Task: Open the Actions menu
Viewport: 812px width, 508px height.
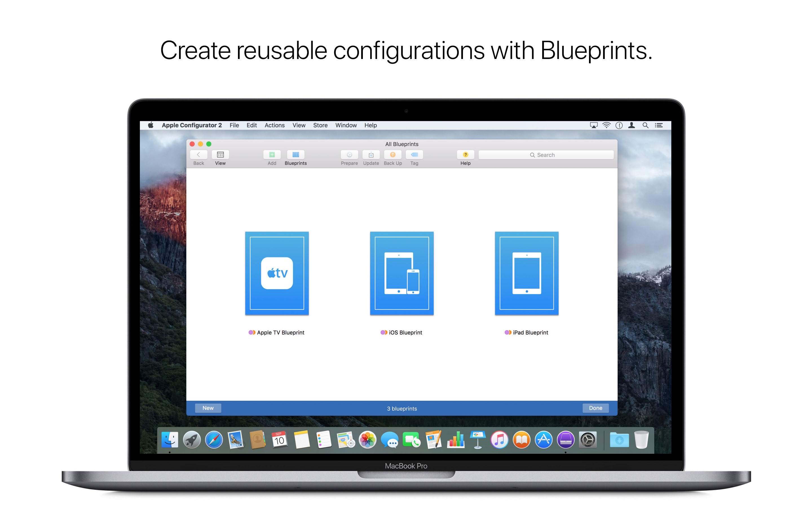Action: tap(274, 125)
